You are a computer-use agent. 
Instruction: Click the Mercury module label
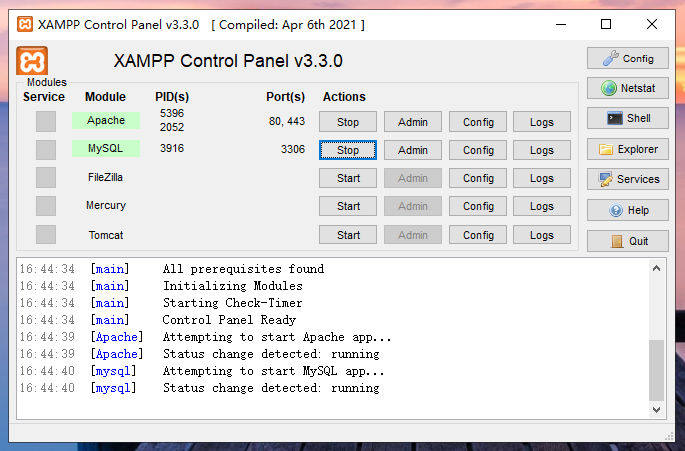coord(106,205)
